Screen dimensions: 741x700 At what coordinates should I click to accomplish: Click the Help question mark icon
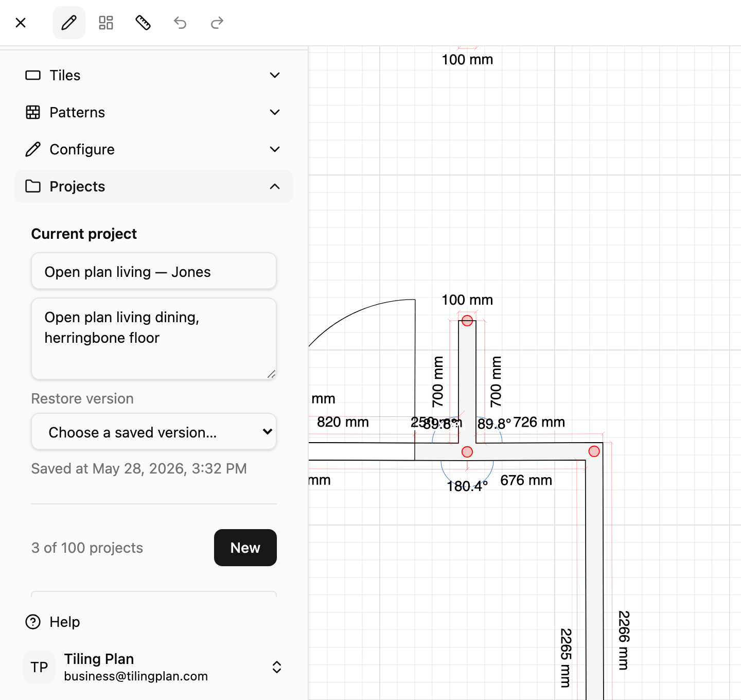coord(33,622)
